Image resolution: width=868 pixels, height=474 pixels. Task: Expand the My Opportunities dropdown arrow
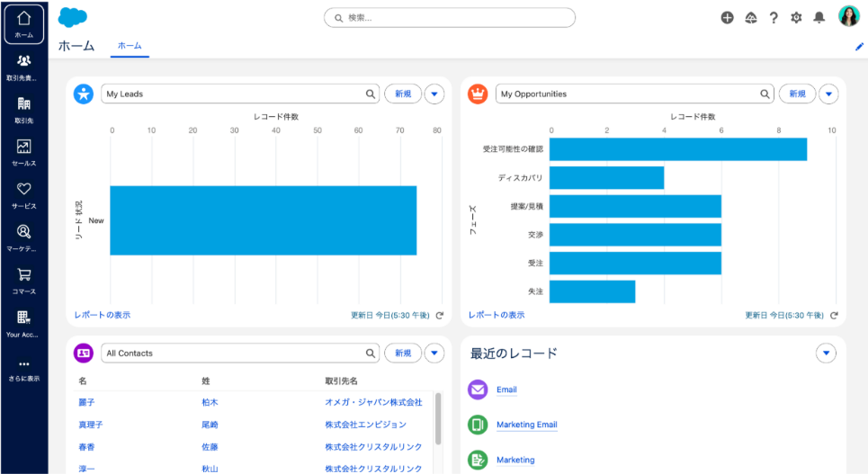(828, 94)
